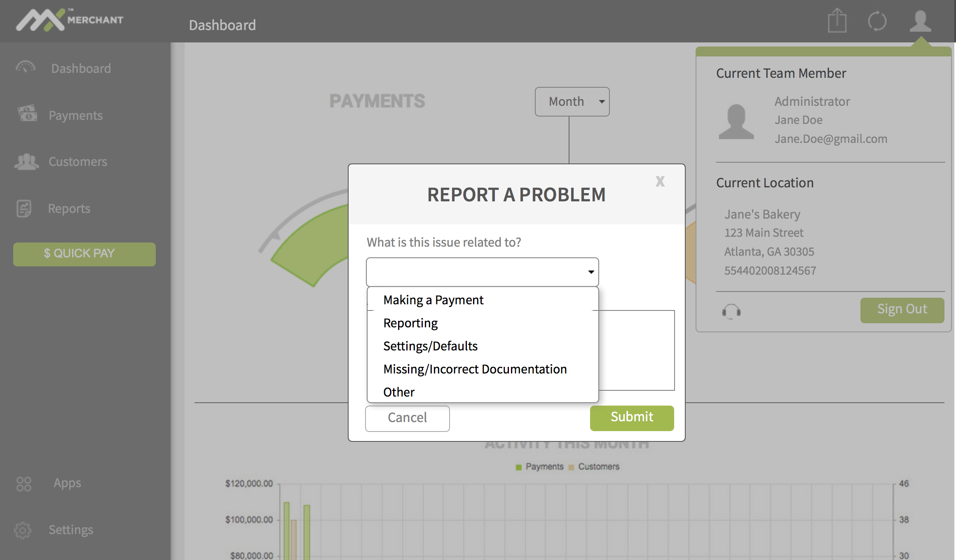Select Settings/Defaults issue option
956x560 pixels.
pyautogui.click(x=430, y=346)
